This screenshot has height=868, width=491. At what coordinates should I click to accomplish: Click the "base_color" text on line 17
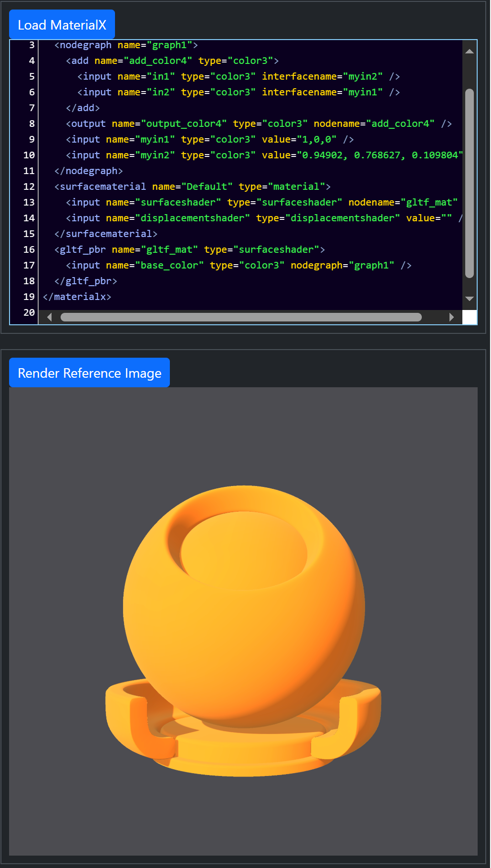click(169, 265)
